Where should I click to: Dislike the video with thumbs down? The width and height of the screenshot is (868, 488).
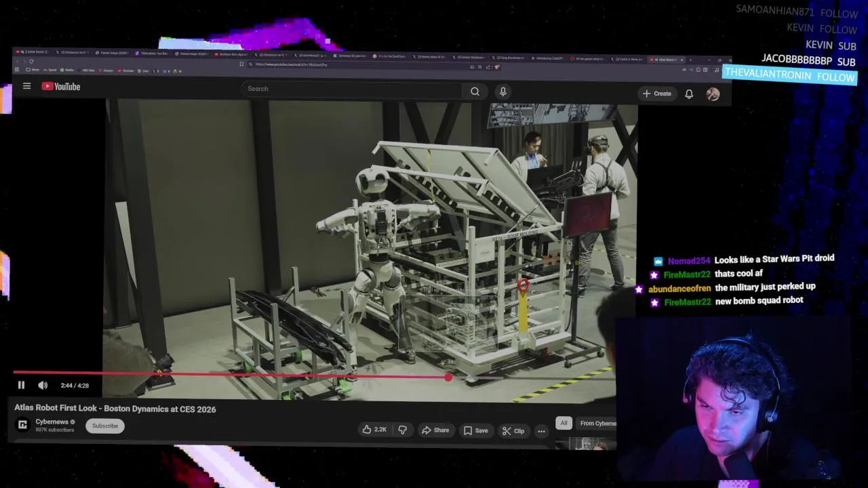402,430
